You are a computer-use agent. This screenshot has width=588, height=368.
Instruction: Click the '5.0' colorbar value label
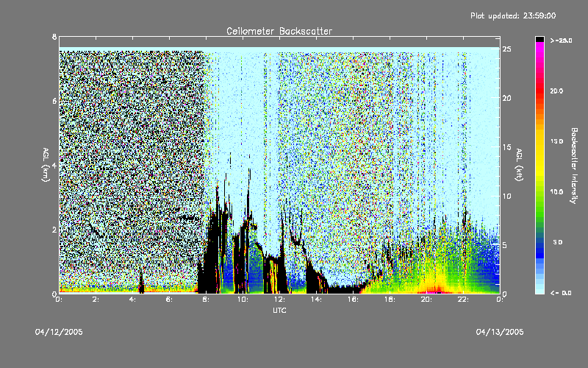558,242
